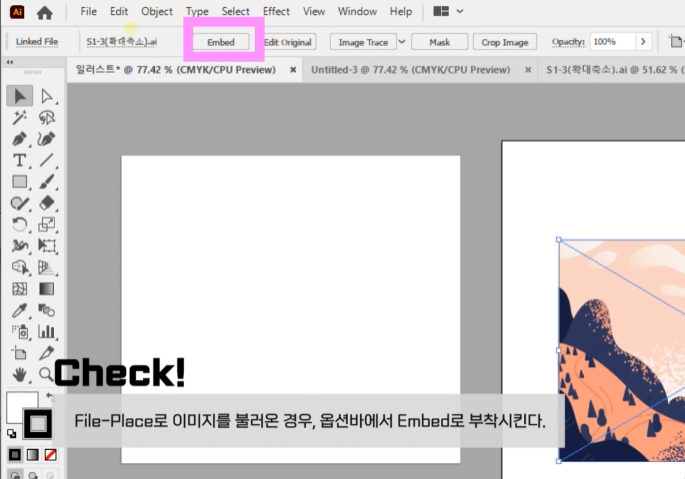Open the View menu
Viewport: 685px width, 479px height.
click(314, 11)
